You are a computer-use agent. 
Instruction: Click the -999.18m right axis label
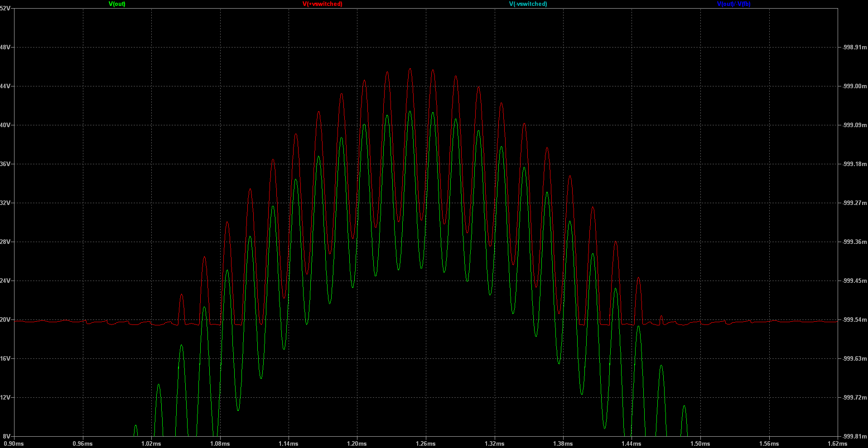click(854, 164)
